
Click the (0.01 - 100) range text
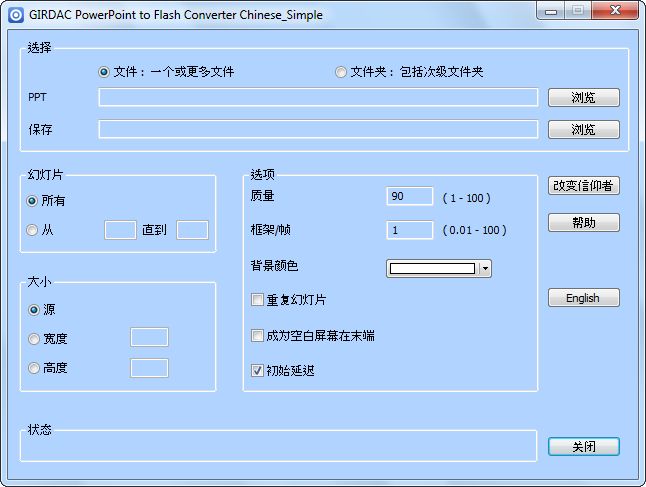click(x=474, y=230)
